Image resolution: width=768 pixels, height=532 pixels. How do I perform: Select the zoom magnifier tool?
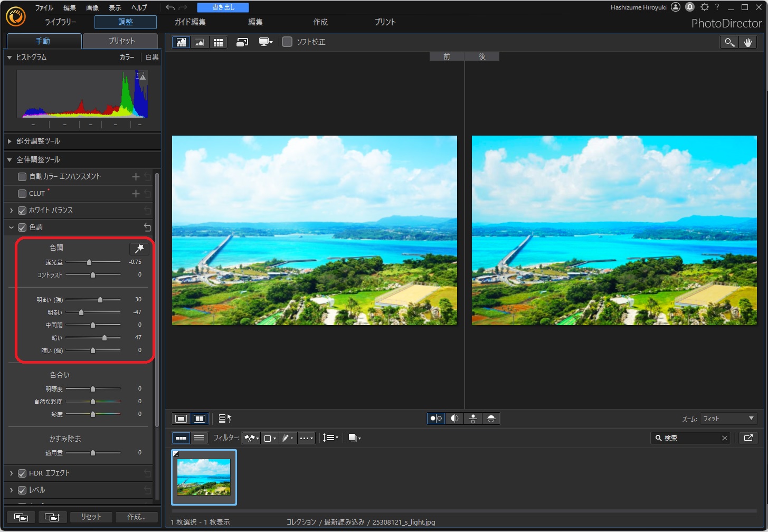tap(729, 42)
